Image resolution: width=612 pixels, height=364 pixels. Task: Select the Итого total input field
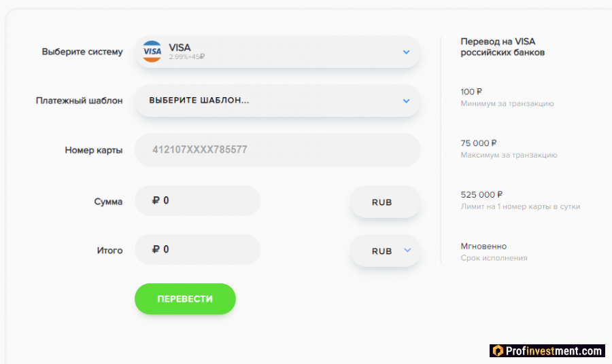pos(204,250)
